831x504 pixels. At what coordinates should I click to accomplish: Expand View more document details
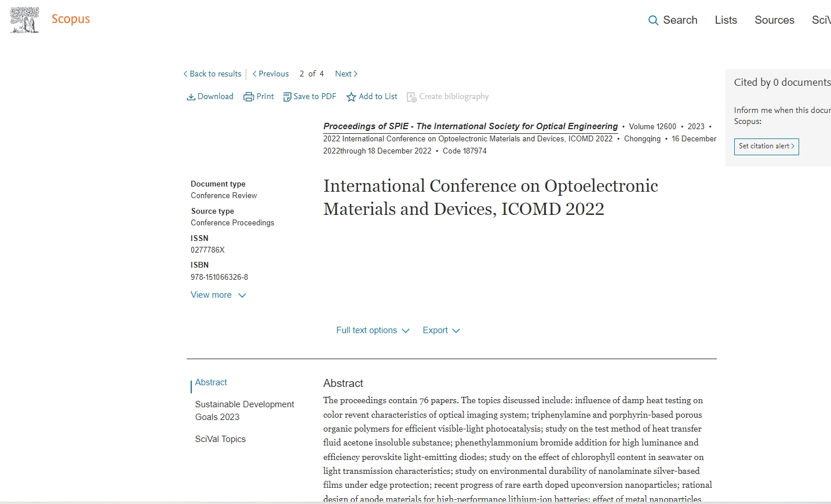click(218, 295)
